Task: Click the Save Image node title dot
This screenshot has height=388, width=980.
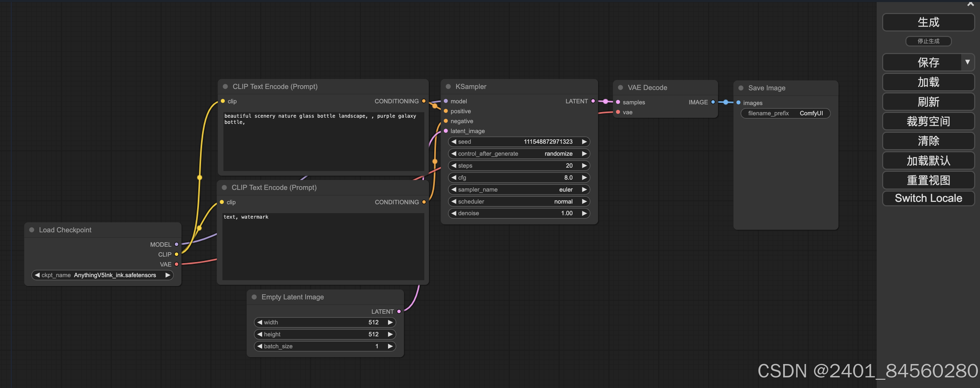Action: (x=741, y=88)
